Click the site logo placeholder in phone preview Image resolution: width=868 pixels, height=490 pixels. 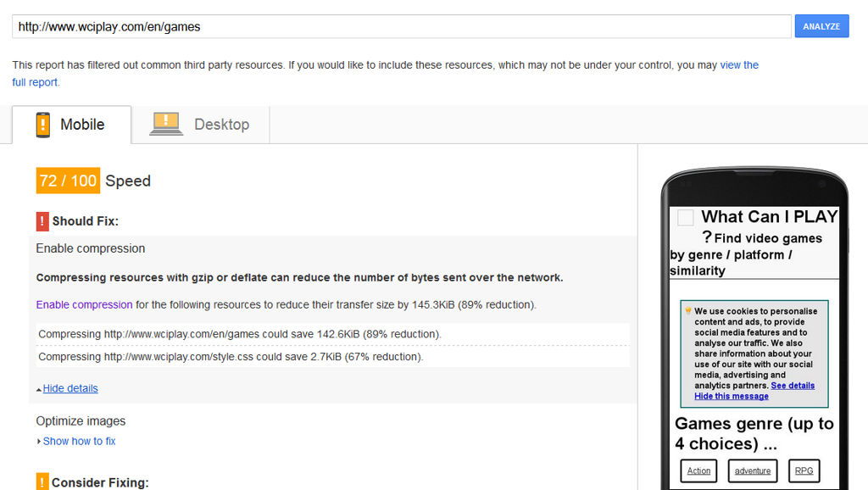click(685, 217)
